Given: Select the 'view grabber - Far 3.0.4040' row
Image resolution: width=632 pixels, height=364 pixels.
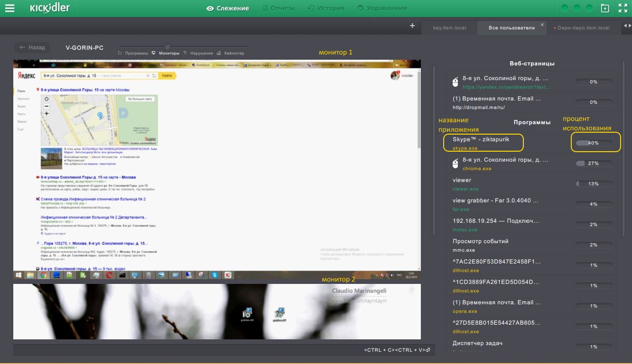Looking at the screenshot, I should (x=532, y=204).
